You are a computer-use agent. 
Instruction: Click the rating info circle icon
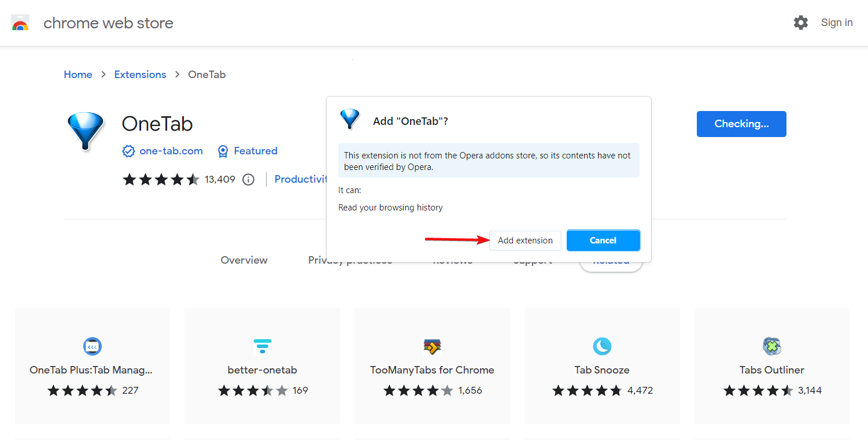point(248,179)
